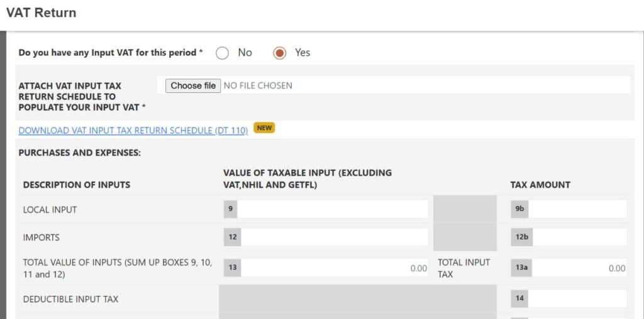Click the box 14 number badge
Image resolution: width=644 pixels, height=319 pixels.
[x=519, y=298]
